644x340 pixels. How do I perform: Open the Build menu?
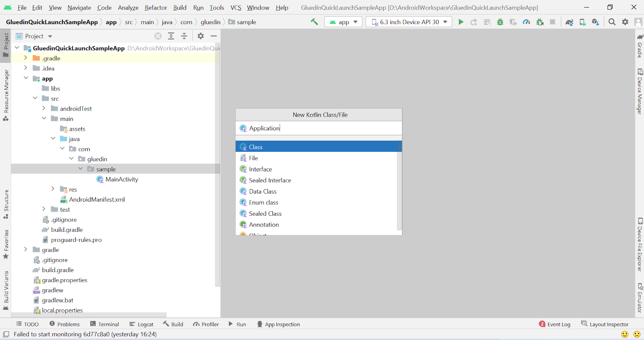pyautogui.click(x=180, y=8)
